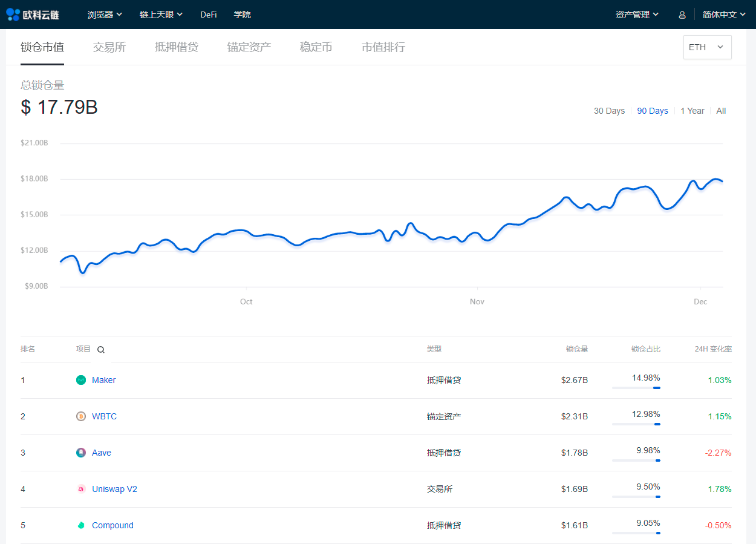Screen dimensions: 756x544
Task: Open the Uniswap V2 project link
Action: point(114,489)
